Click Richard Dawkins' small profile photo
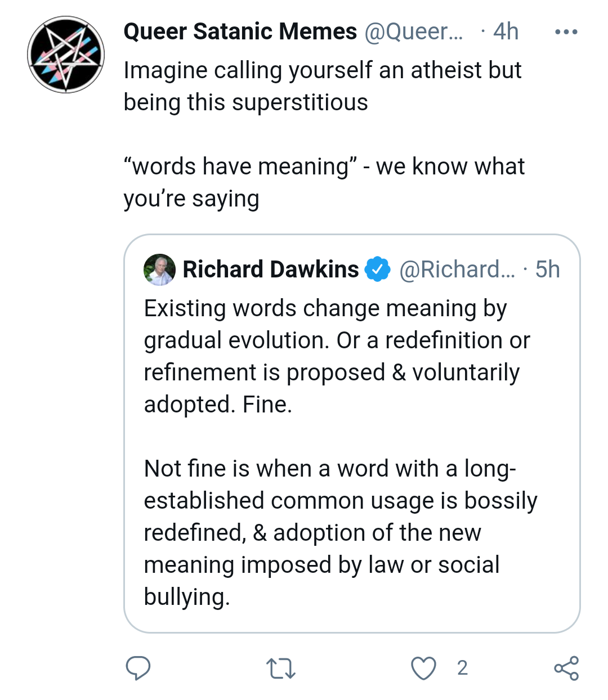The height and width of the screenshot is (700, 608). click(160, 270)
